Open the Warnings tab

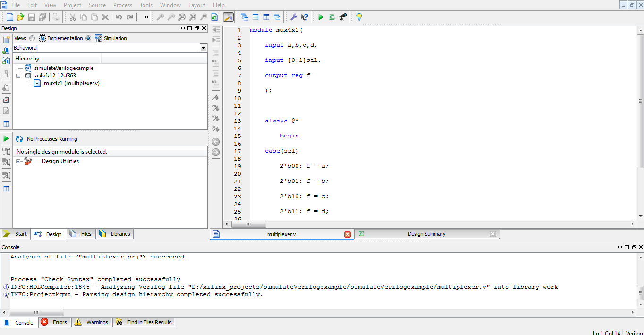tap(92, 322)
